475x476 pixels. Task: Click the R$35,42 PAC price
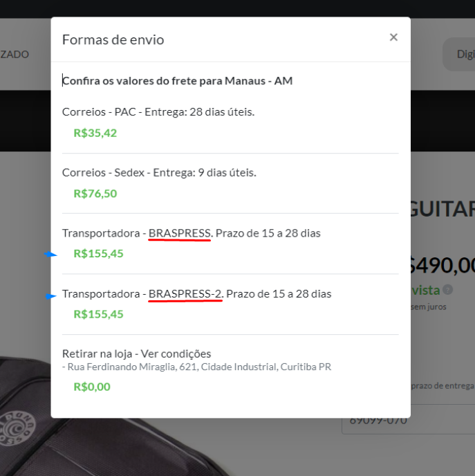pos(95,133)
